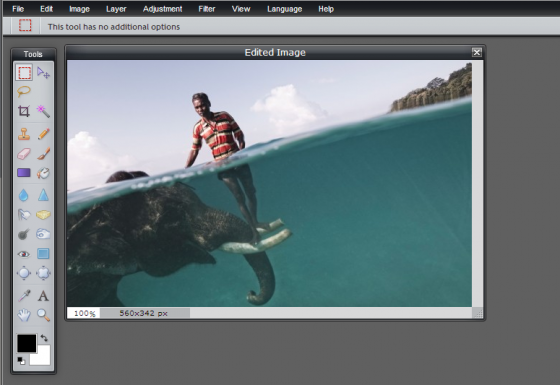Open the Image menu
Image resolution: width=560 pixels, height=385 pixels.
(79, 9)
